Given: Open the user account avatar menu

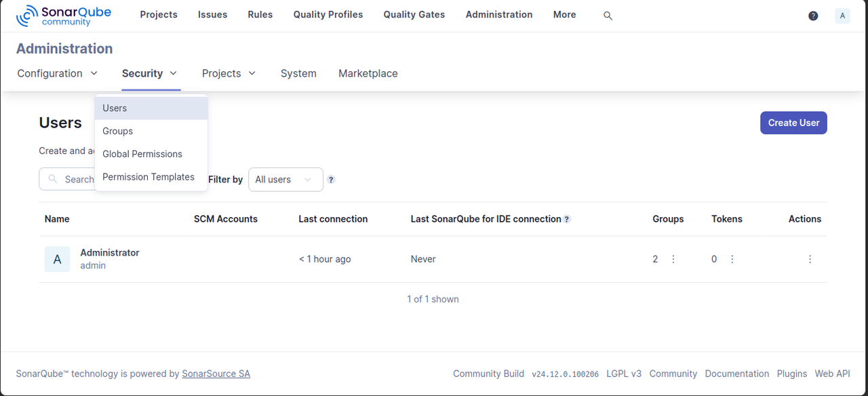Looking at the screenshot, I should (x=842, y=16).
